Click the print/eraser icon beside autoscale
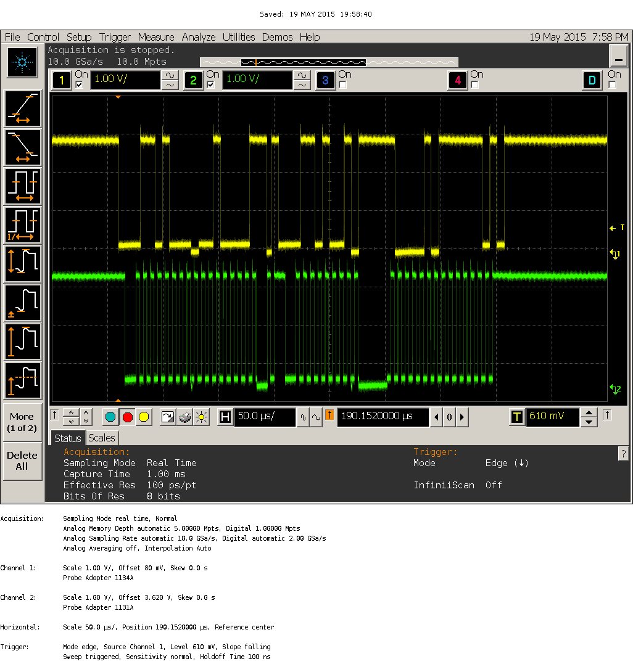 tap(184, 417)
